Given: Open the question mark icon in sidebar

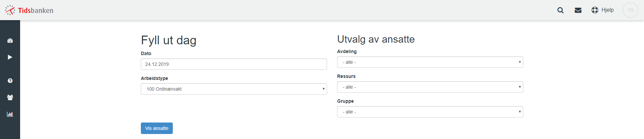Looking at the screenshot, I should click(10, 81).
